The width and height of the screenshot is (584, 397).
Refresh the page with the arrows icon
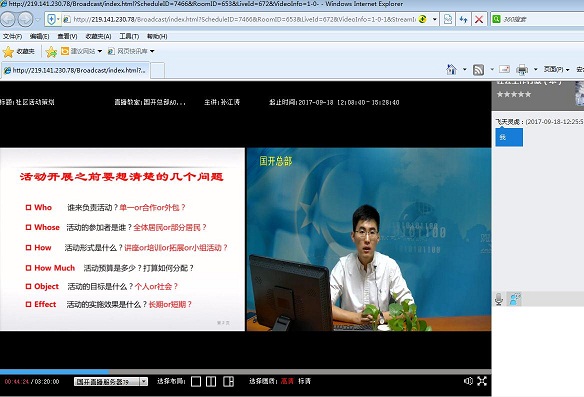click(463, 19)
